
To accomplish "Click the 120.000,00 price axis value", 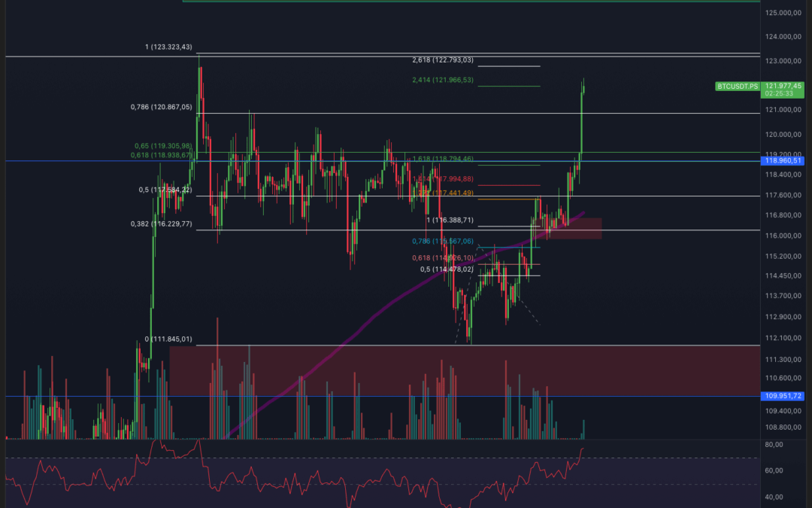I will 783,134.
